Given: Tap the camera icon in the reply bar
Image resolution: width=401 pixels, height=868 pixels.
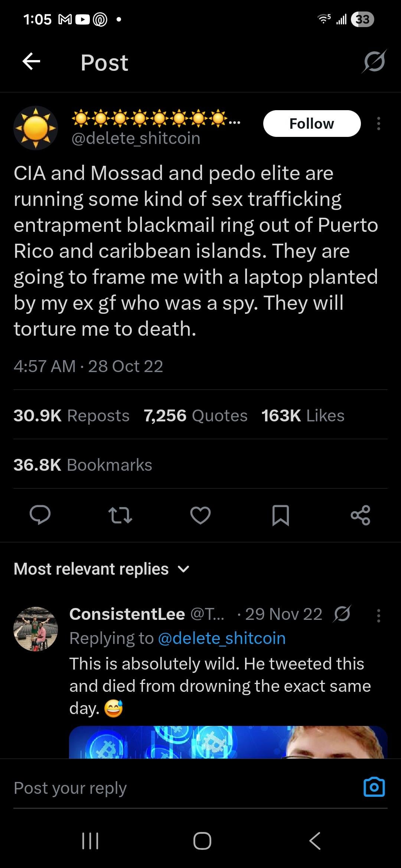Looking at the screenshot, I should click(374, 787).
